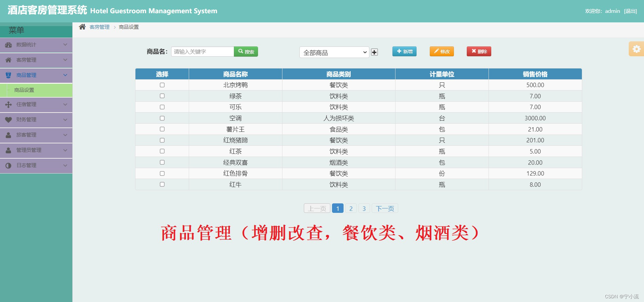The height and width of the screenshot is (302, 644).
Task: Click the green 搜索 search button
Action: point(246,52)
